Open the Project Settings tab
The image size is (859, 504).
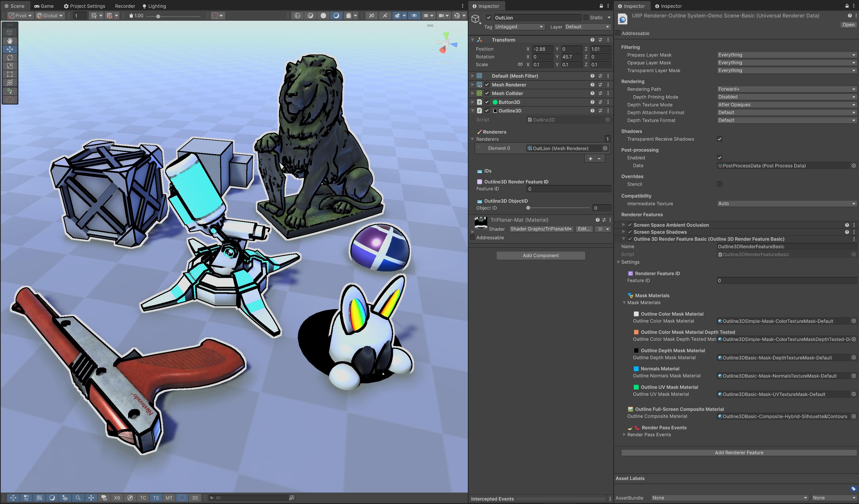pyautogui.click(x=84, y=6)
